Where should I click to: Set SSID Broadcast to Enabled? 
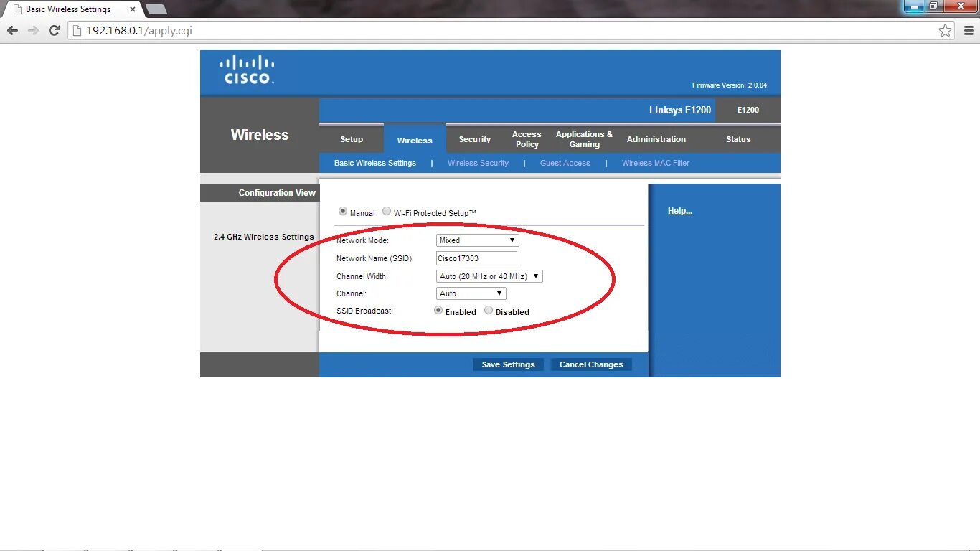(438, 311)
